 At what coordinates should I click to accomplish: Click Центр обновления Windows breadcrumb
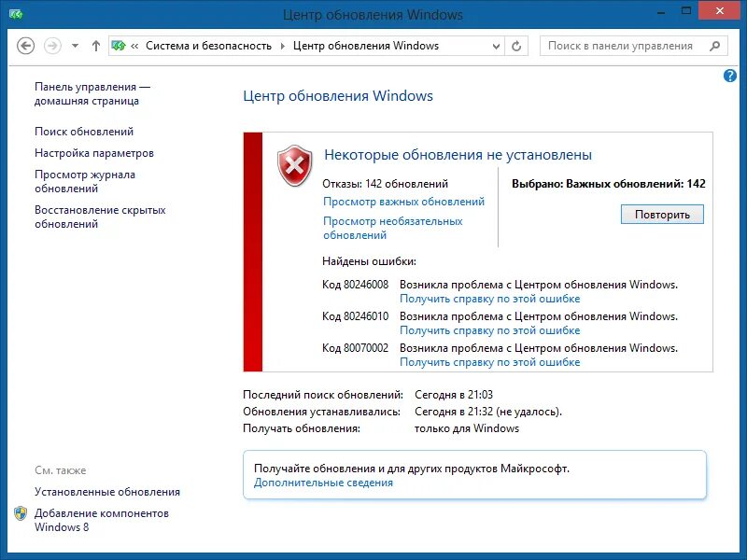366,46
